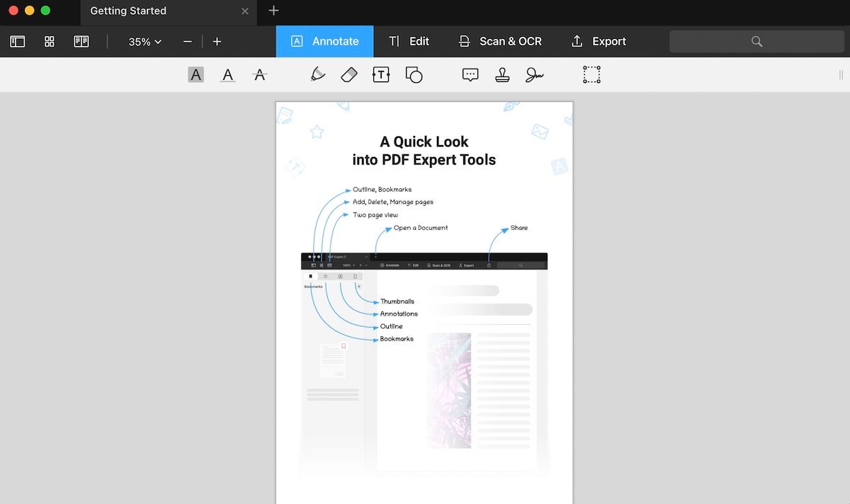Open the Scan & OCR tab
This screenshot has height=504, width=850.
[x=500, y=41]
